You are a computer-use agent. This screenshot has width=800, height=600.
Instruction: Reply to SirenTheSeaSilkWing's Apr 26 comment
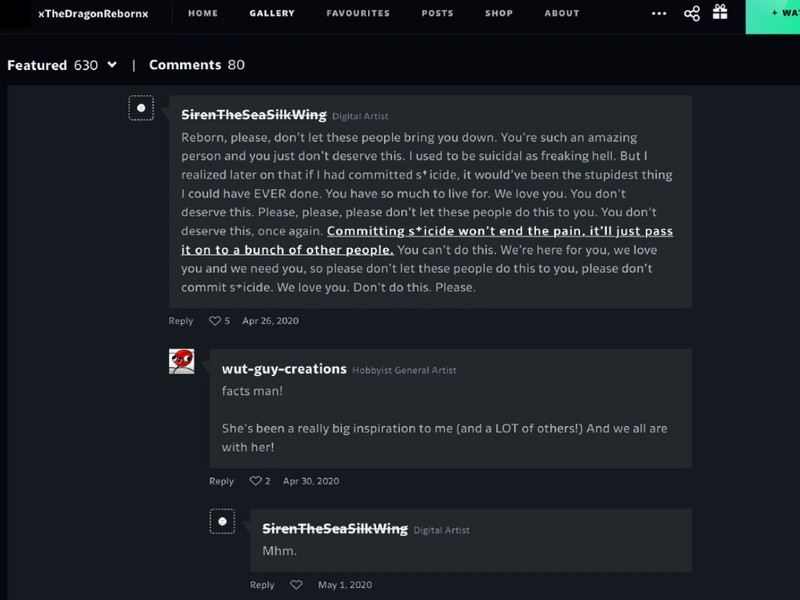[181, 321]
